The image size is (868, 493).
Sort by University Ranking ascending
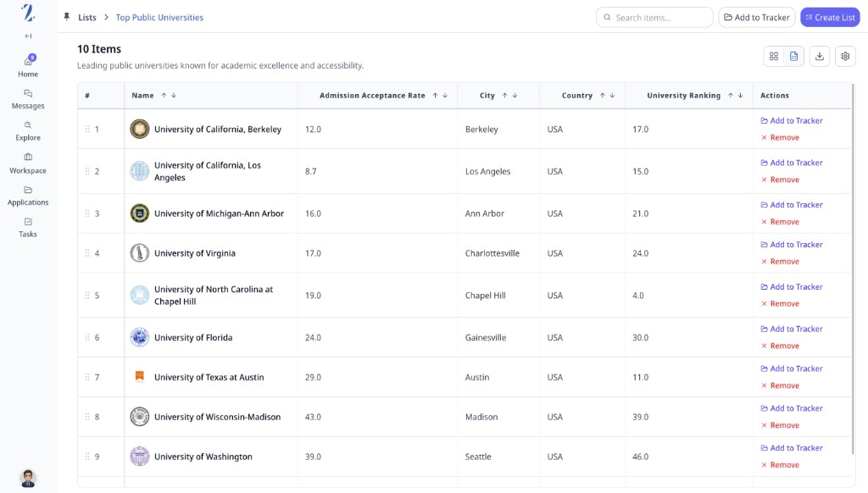click(x=730, y=95)
